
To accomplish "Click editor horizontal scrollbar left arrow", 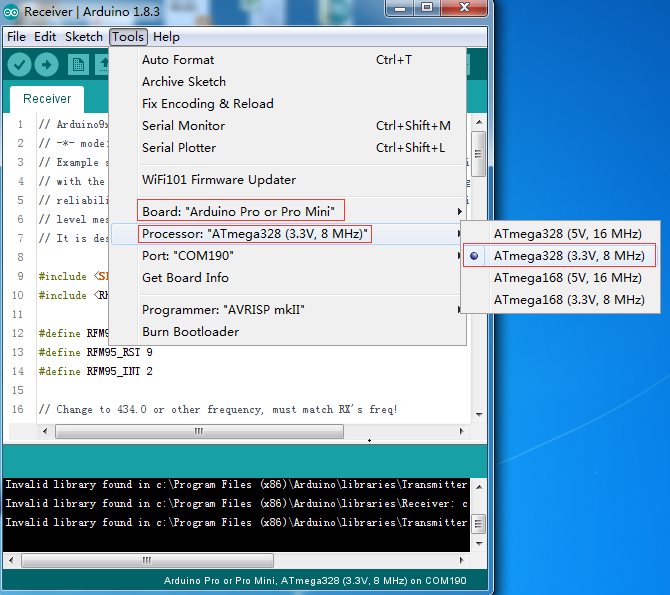I will pos(45,431).
